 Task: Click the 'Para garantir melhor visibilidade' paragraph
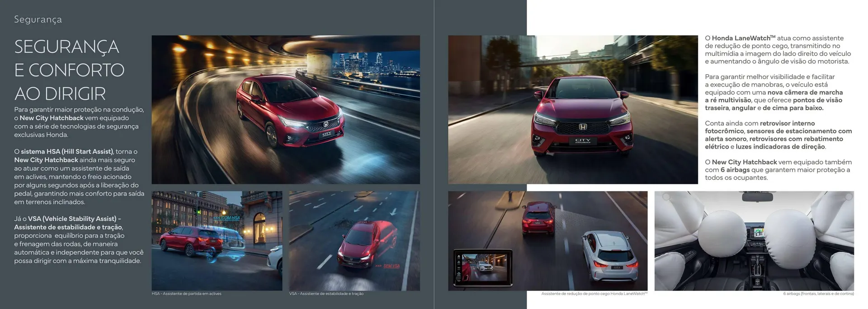pos(774,92)
